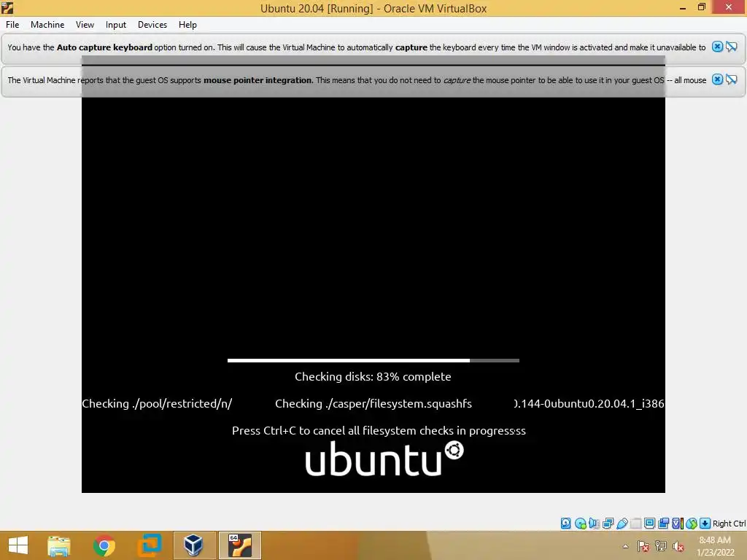This screenshot has height=560, width=747.
Task: Click the keyboard capture arrow icon
Action: tap(705, 524)
